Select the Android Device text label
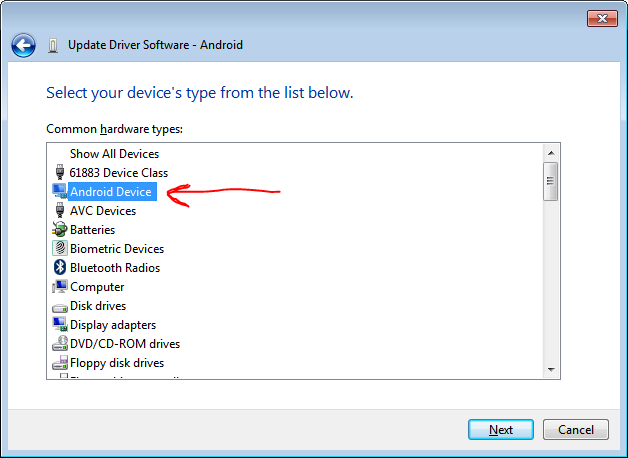The image size is (628, 458). pyautogui.click(x=110, y=192)
